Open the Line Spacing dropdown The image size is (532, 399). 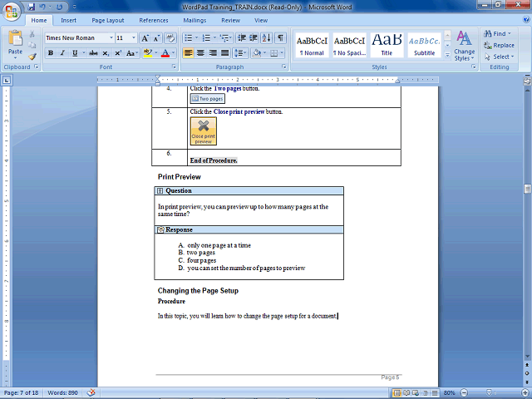tap(240, 53)
